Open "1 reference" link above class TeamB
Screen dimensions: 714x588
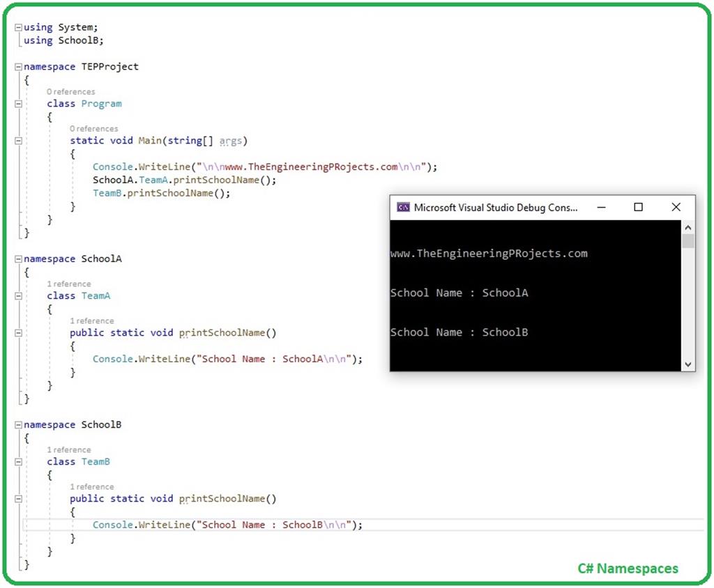[x=69, y=450]
